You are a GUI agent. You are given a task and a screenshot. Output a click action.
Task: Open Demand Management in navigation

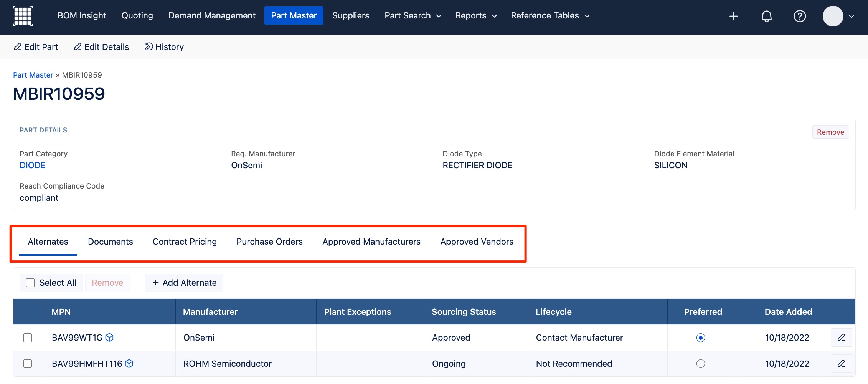[x=212, y=16]
